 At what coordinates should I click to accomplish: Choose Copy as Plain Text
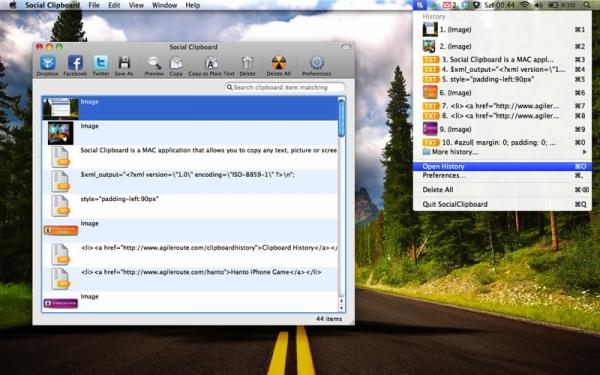(211, 65)
